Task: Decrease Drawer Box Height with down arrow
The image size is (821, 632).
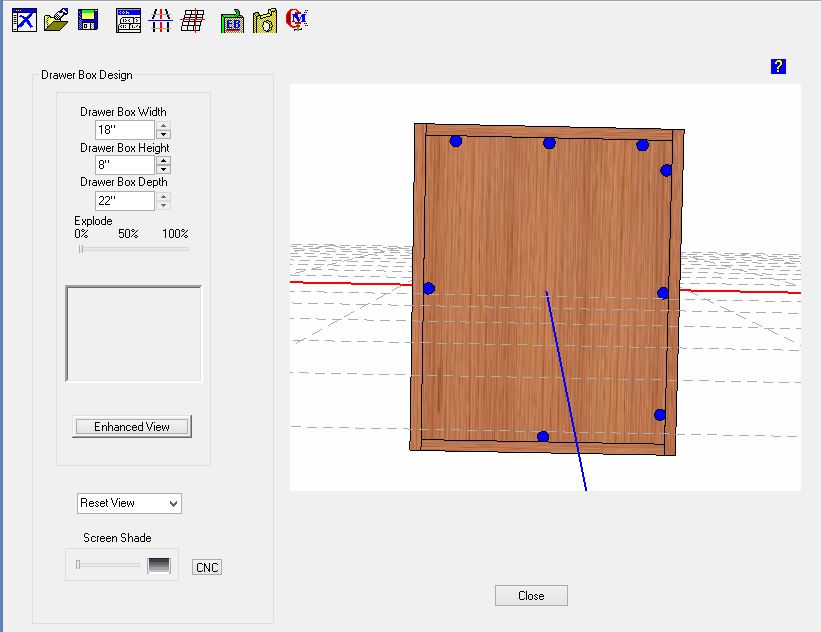Action: [x=164, y=170]
